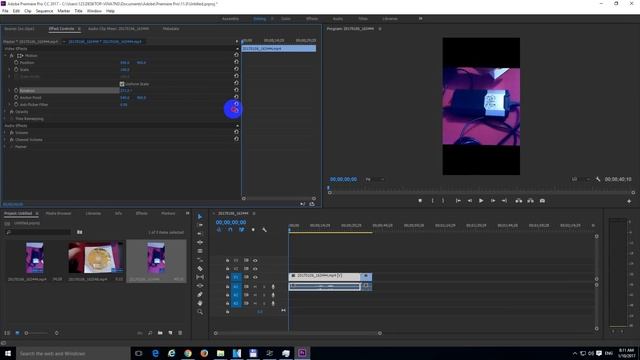Click the Lift button in Program monitor
The height and width of the screenshot is (360, 640).
pos(518,201)
